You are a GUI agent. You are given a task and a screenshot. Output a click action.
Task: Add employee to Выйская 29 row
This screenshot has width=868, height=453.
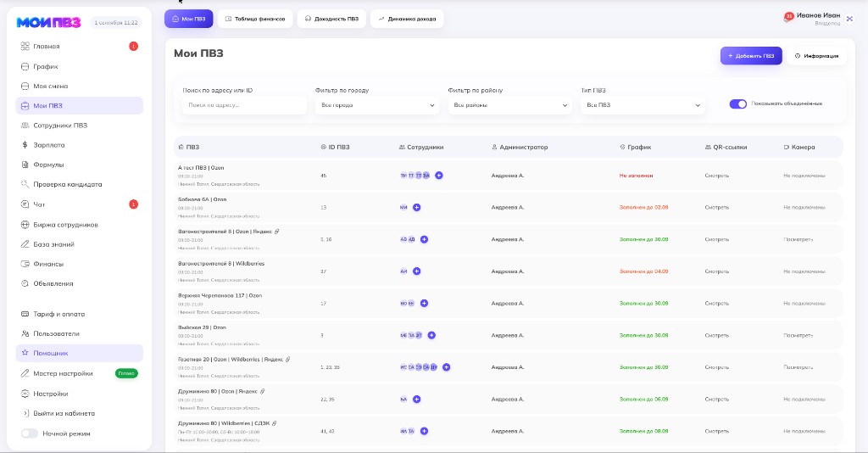point(431,336)
